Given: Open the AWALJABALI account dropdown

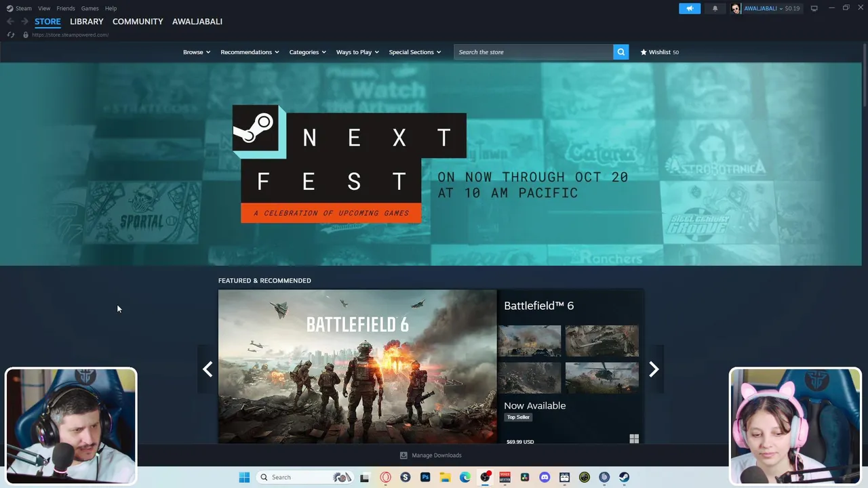Looking at the screenshot, I should pyautogui.click(x=763, y=8).
